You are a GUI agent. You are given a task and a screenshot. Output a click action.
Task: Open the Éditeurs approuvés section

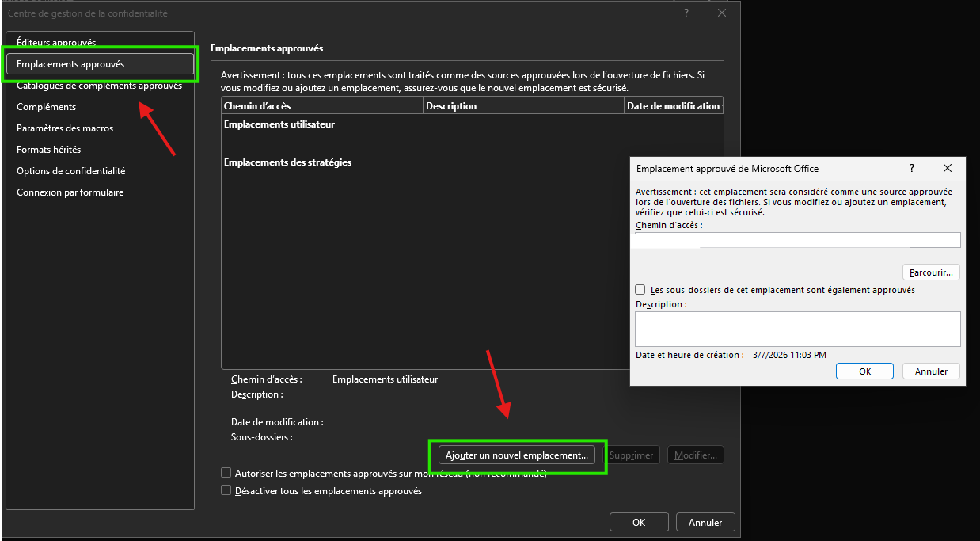point(56,43)
